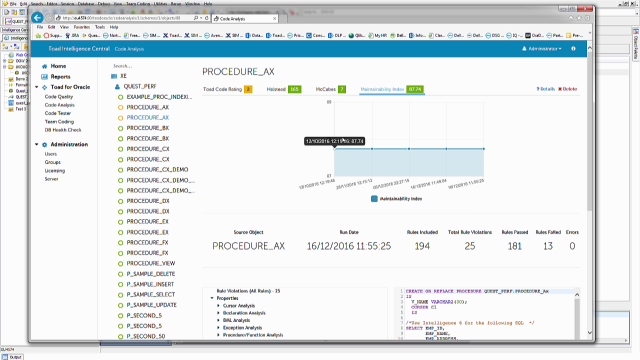The height and width of the screenshot is (360, 640).
Task: Open the browser File menu
Action: click(x=40, y=27)
